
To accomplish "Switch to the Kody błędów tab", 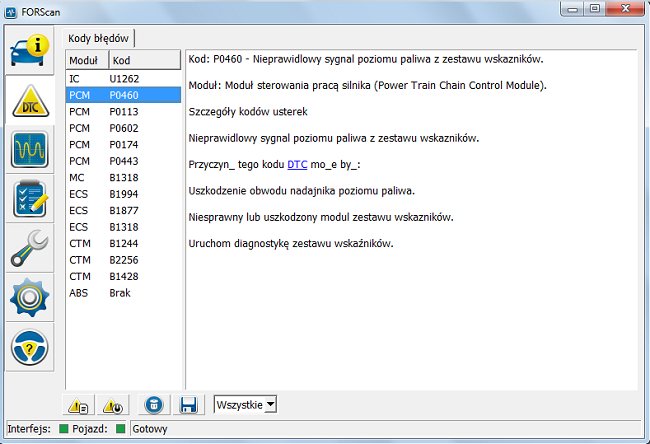I will click(x=99, y=37).
